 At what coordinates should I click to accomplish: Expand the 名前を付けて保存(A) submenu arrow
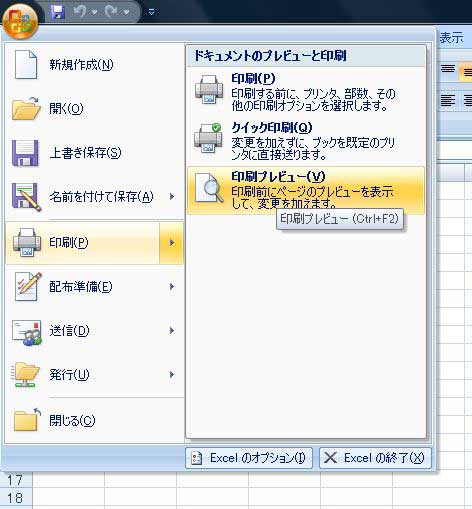[x=172, y=197]
